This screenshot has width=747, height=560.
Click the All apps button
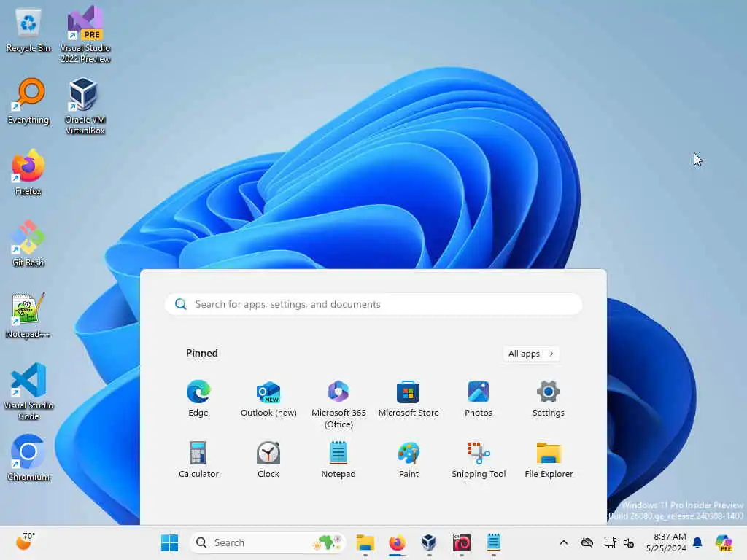coord(531,354)
